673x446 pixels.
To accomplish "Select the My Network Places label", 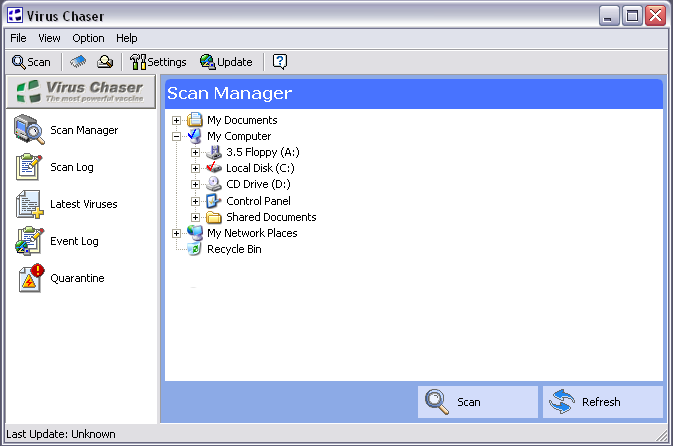I will 252,233.
